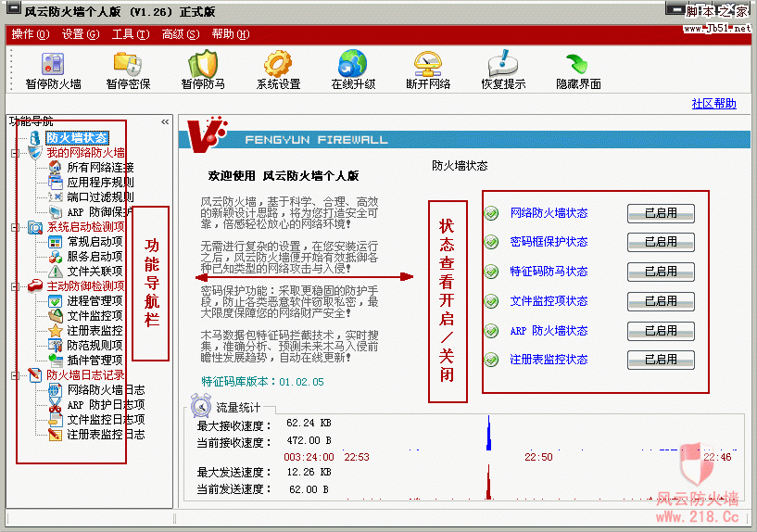Viewport: 757px width, 532px height.
Task: Select 防火墙日志记录 tree label
Action: [x=85, y=375]
